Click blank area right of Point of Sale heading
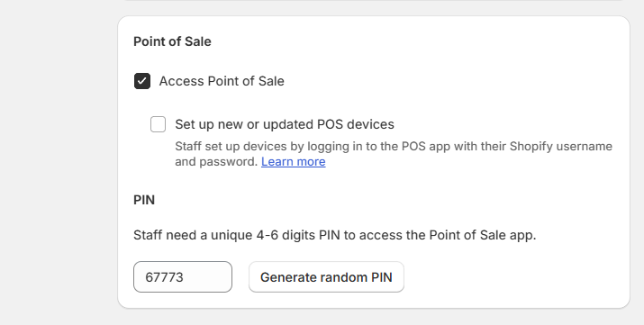The width and height of the screenshot is (644, 325). 411,41
